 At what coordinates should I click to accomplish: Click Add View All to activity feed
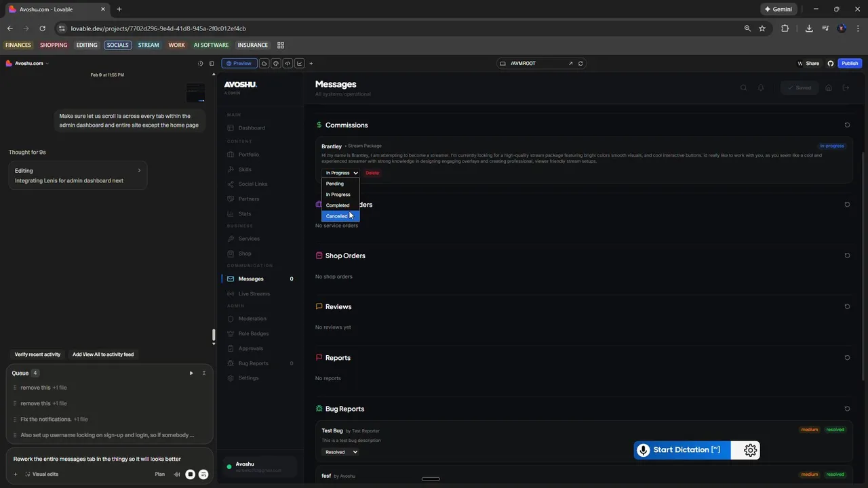tap(103, 354)
